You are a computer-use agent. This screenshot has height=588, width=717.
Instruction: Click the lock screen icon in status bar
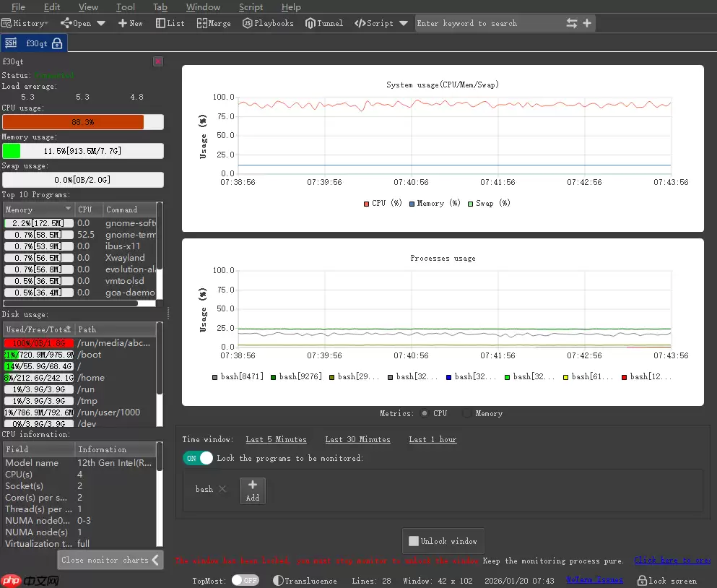[x=643, y=580]
